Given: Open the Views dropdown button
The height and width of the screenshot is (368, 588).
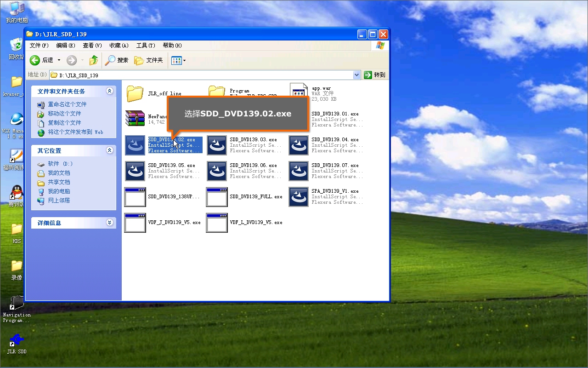Looking at the screenshot, I should click(x=178, y=60).
